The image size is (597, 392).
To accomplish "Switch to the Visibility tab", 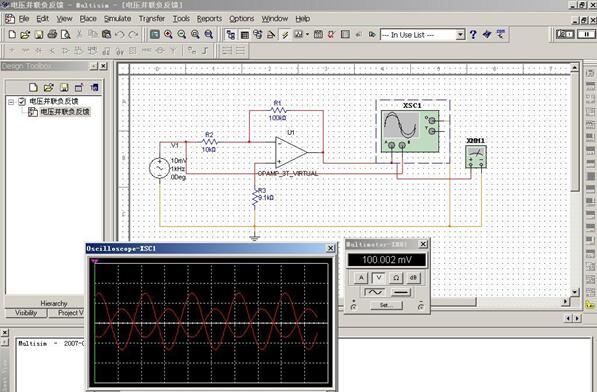I will point(26,313).
